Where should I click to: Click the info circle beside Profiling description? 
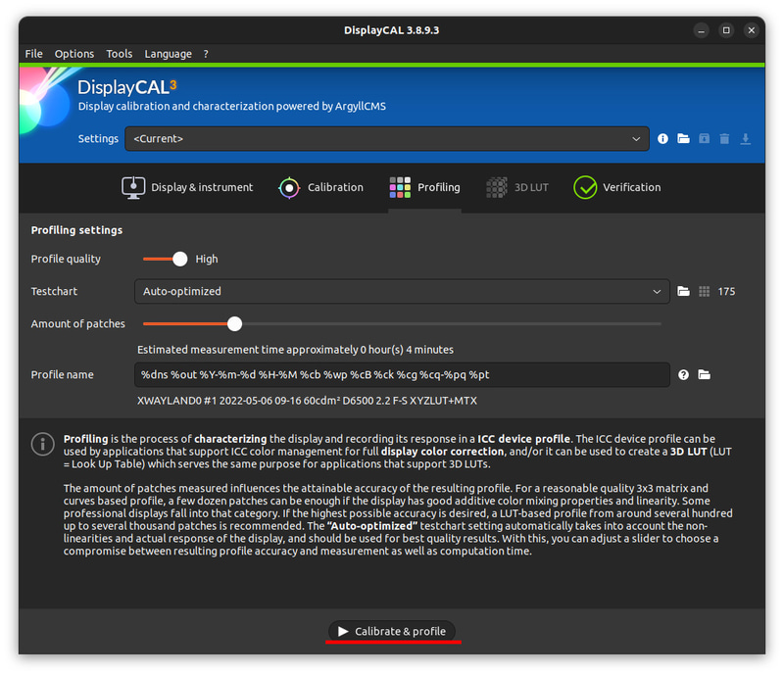(42, 444)
